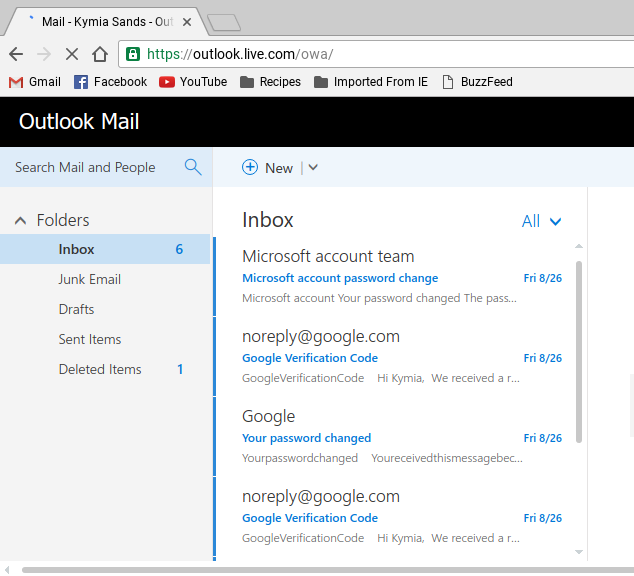Image resolution: width=634 pixels, height=576 pixels.
Task: Click the horizontal scrollbar at page bottom
Action: click(x=328, y=570)
